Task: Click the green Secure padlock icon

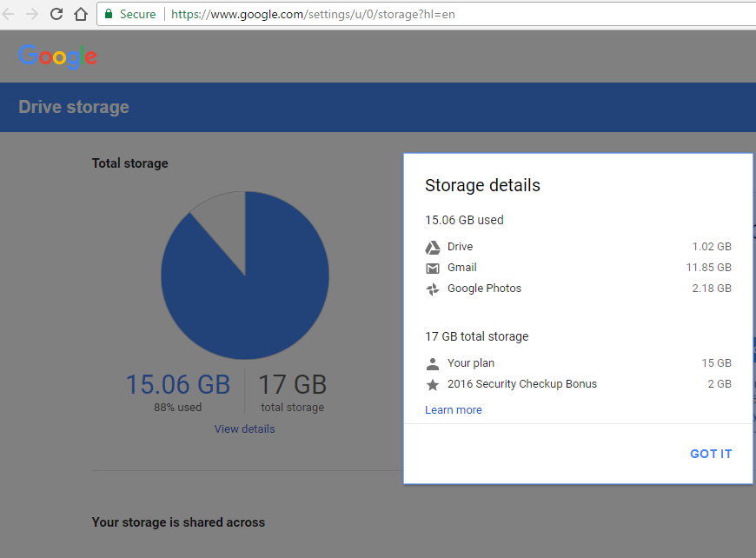Action: [x=109, y=14]
